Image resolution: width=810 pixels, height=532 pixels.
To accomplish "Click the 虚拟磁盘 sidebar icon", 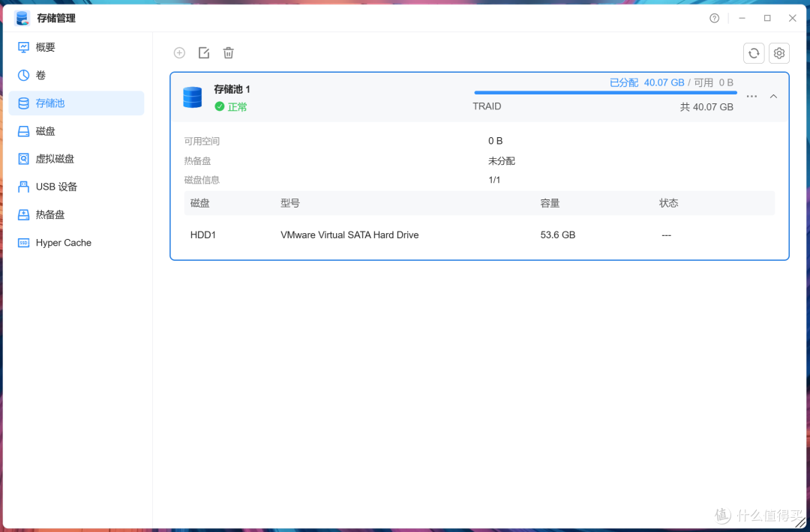I will [24, 159].
